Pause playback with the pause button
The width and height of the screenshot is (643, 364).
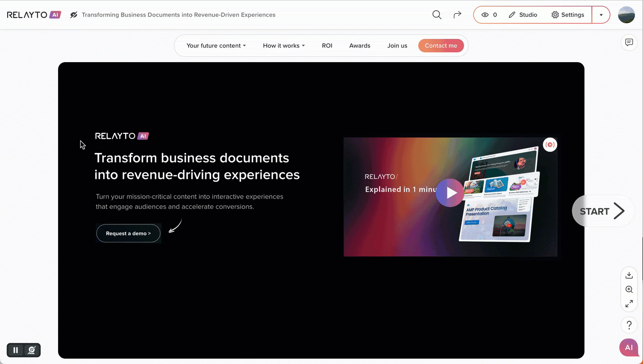pos(16,350)
